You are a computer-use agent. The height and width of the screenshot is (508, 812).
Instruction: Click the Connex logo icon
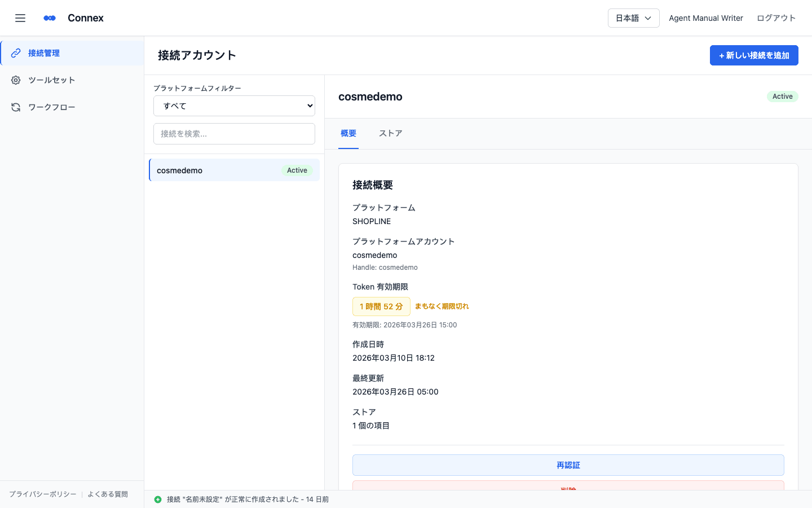pyautogui.click(x=50, y=18)
